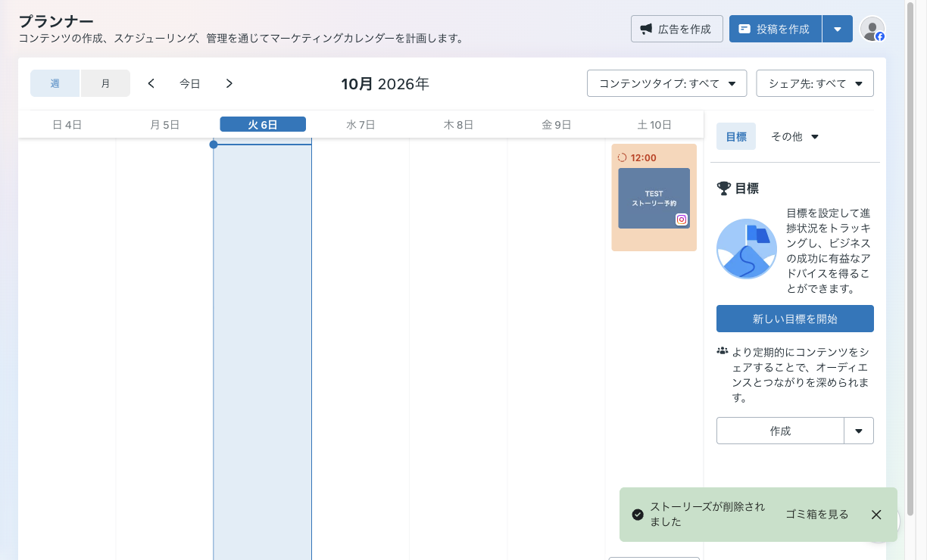Select the 水 7日 column header
The image size is (927, 560).
[x=360, y=124]
